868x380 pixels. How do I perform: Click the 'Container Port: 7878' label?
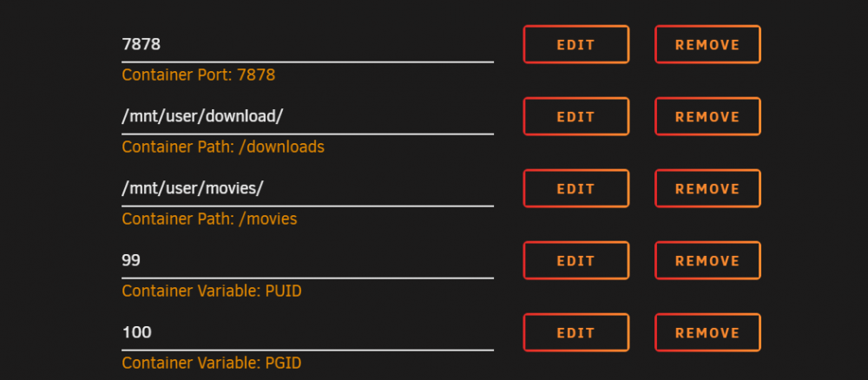pos(198,75)
